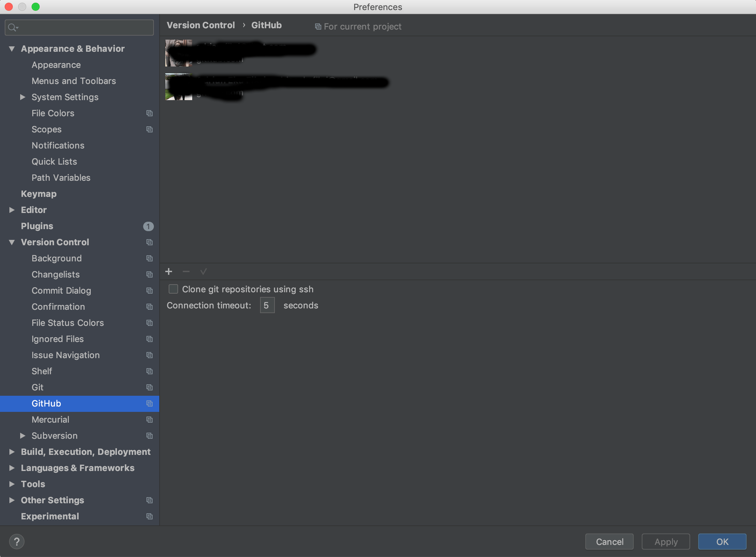
Task: Select the second GitHub account avatar
Action: point(179,87)
